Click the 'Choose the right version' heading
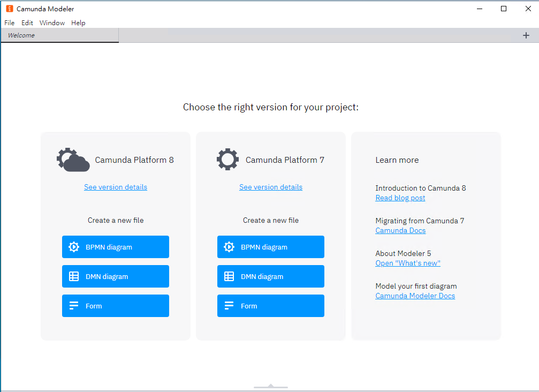 point(271,107)
